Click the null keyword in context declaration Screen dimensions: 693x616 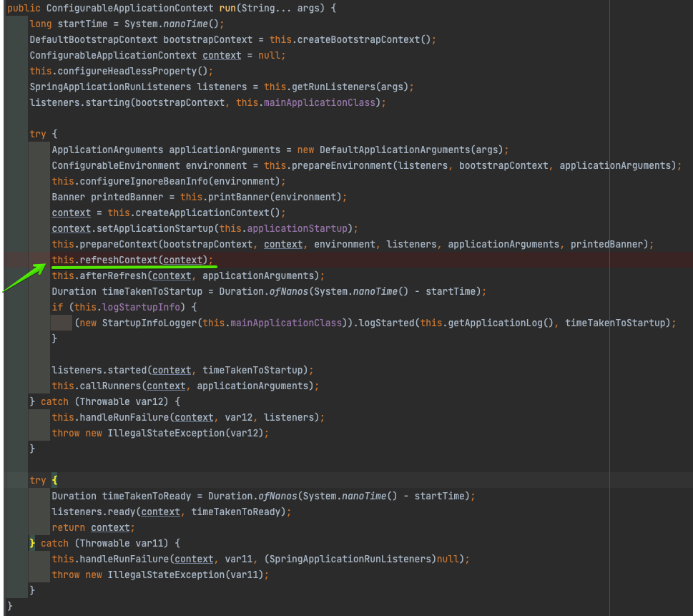269,55
